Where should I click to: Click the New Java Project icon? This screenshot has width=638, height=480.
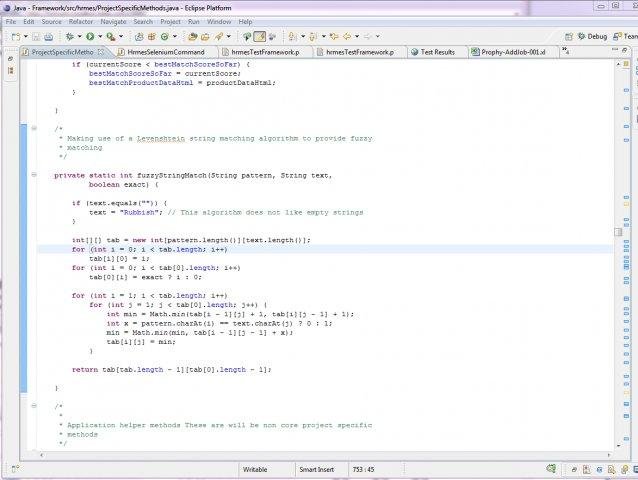click(139, 37)
